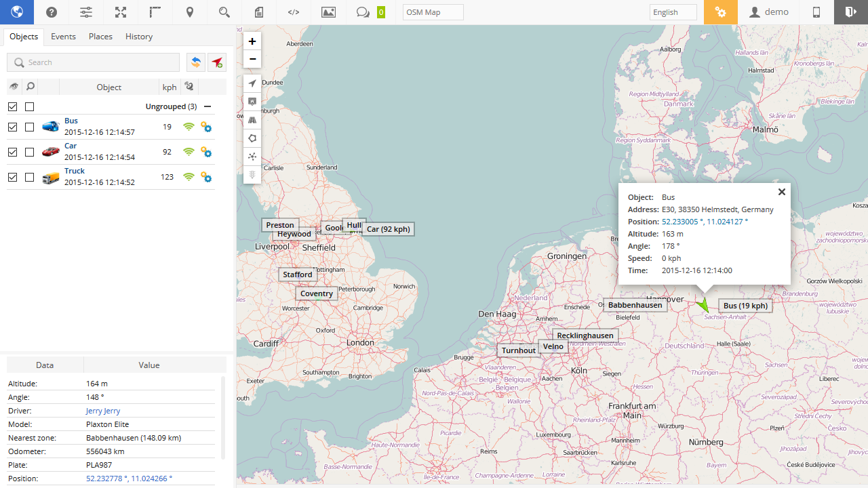
Task: Uncheck visibility checkbox for Bus
Action: (13, 127)
